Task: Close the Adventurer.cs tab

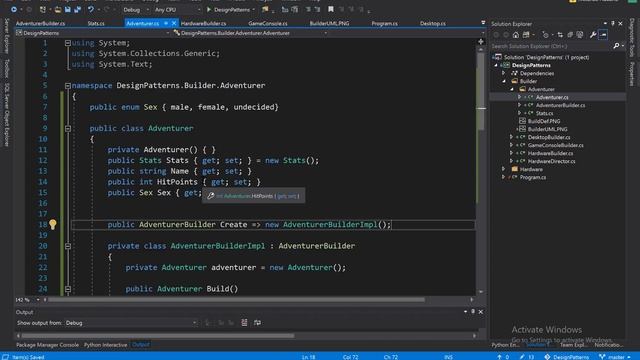Action: click(x=174, y=23)
